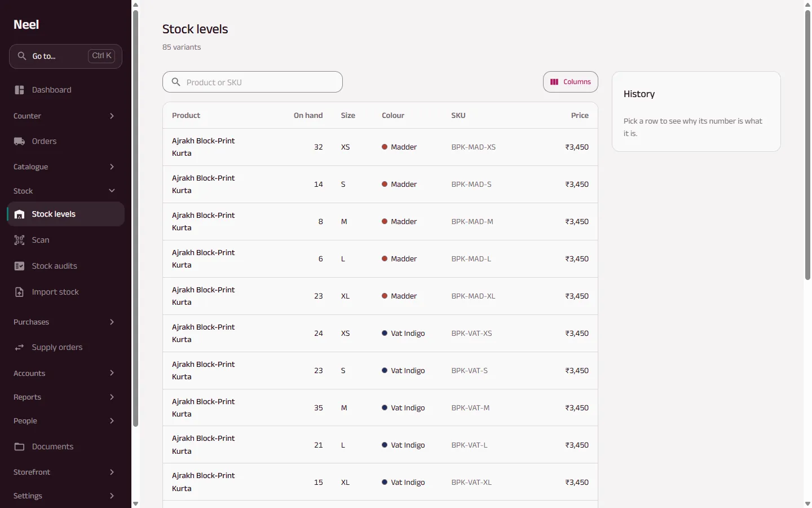Click the columns icon on the Columns button
This screenshot has width=812, height=508.
(x=554, y=82)
